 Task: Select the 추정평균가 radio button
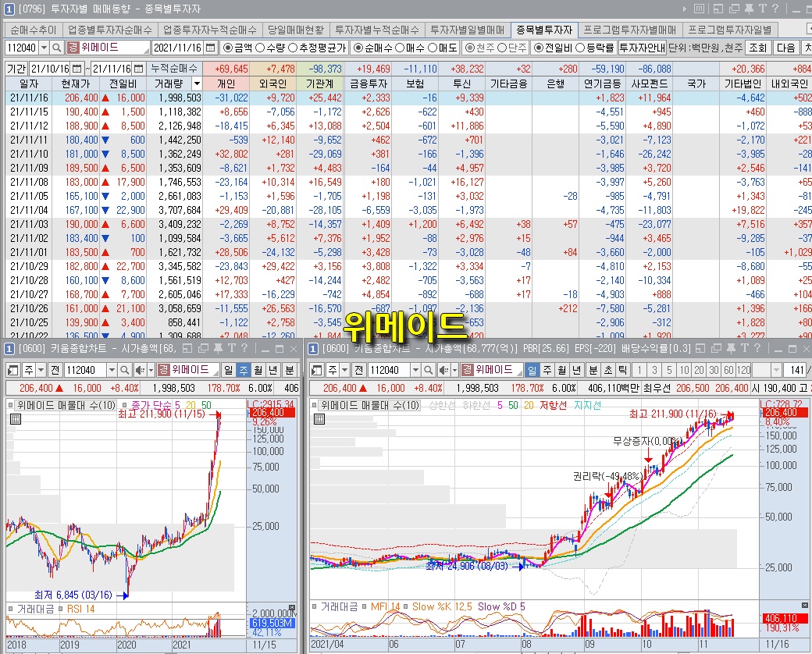[x=293, y=48]
